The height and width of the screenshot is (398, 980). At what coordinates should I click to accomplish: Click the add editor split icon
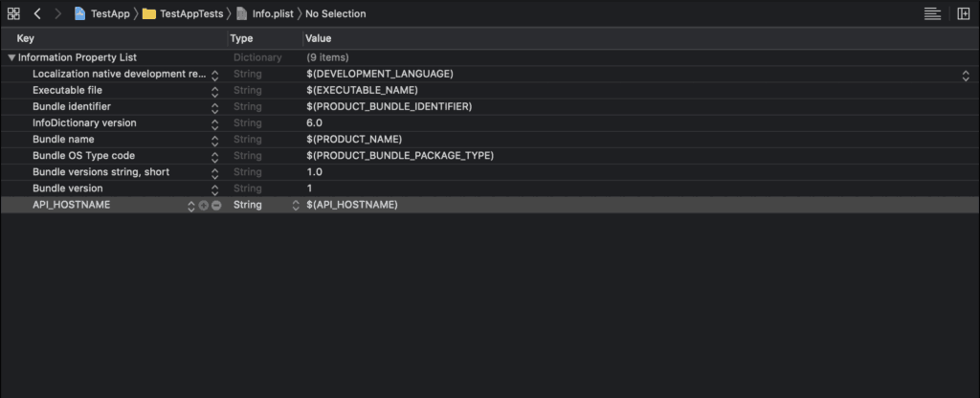click(x=962, y=13)
